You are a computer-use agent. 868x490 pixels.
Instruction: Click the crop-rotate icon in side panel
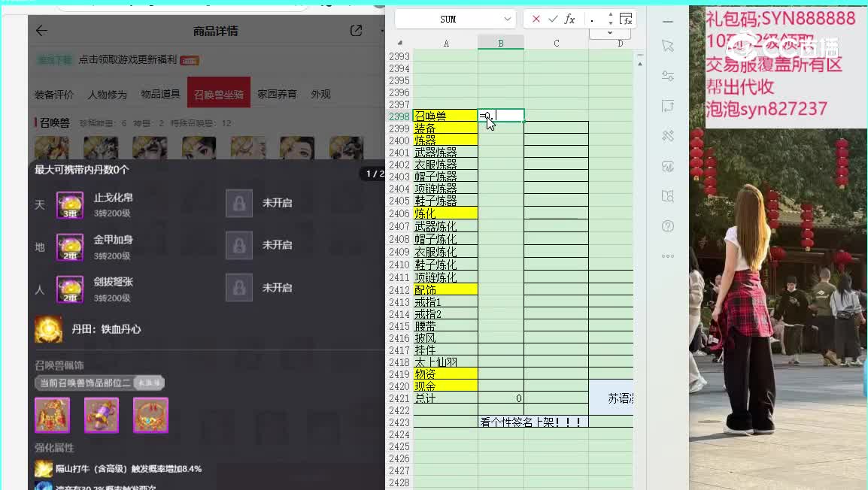coord(668,106)
